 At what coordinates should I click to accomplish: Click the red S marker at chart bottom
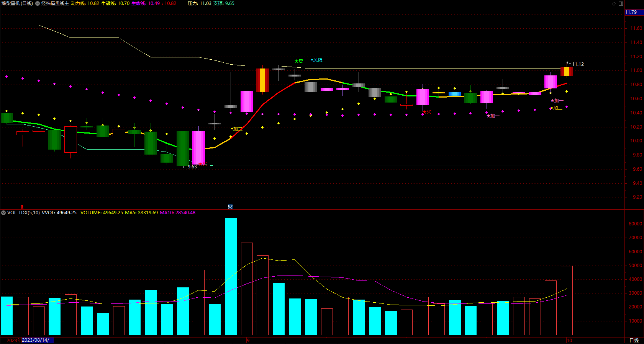(22, 207)
